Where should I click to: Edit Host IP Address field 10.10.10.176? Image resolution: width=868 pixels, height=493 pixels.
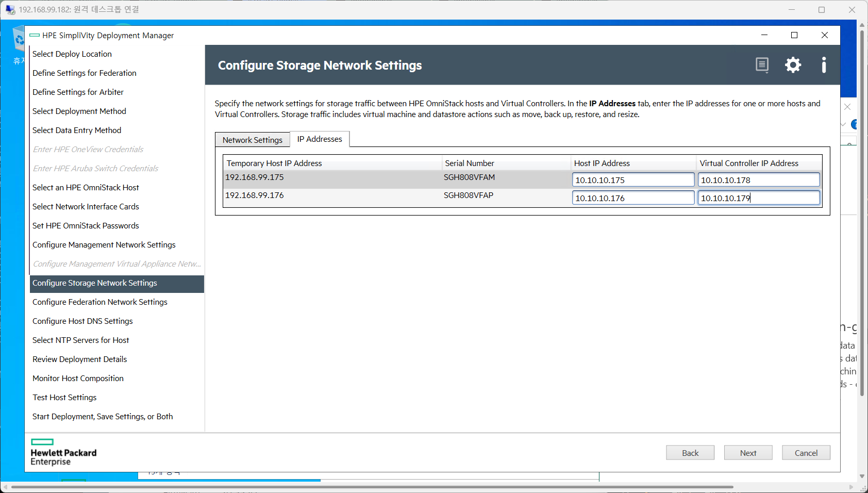(x=633, y=198)
